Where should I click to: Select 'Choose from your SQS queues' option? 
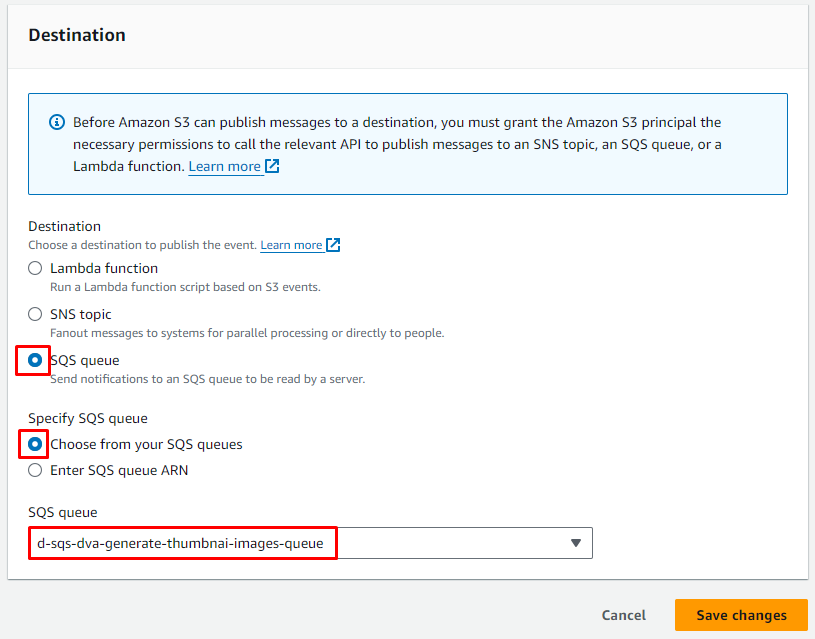[36, 444]
